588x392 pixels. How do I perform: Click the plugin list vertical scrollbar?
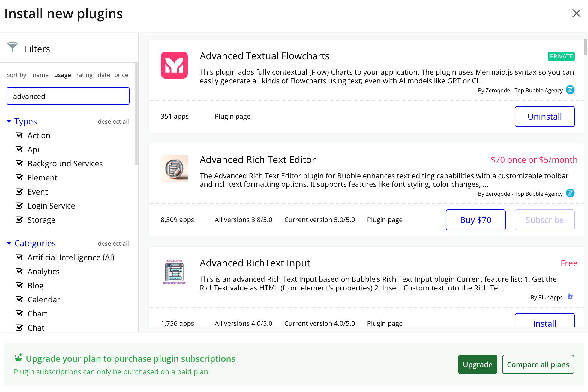[586, 47]
